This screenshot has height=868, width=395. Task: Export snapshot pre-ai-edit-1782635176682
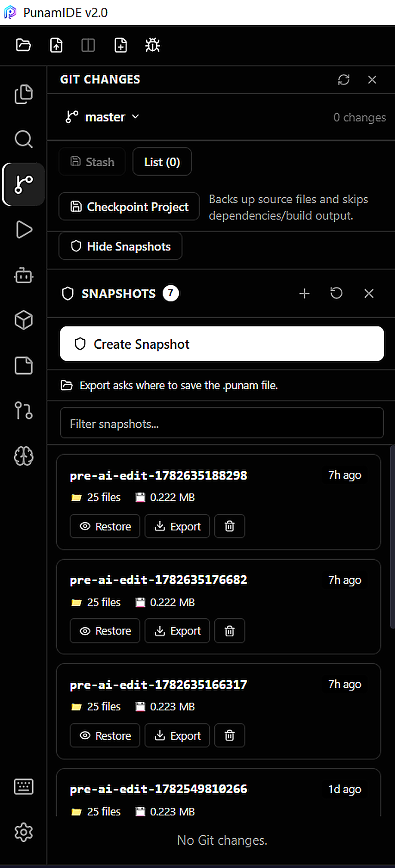coord(177,631)
